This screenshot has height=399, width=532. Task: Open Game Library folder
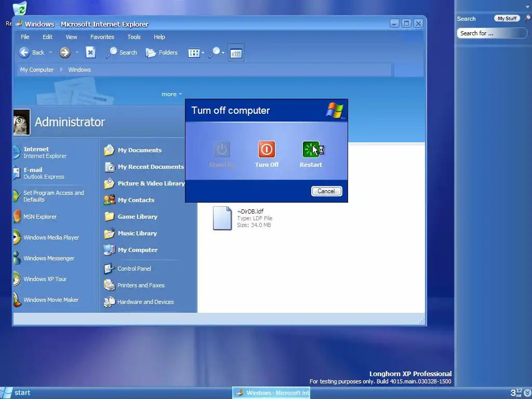(130, 217)
